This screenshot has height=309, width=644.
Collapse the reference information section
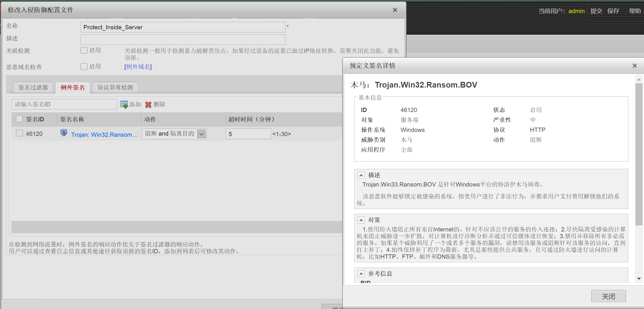point(361,274)
